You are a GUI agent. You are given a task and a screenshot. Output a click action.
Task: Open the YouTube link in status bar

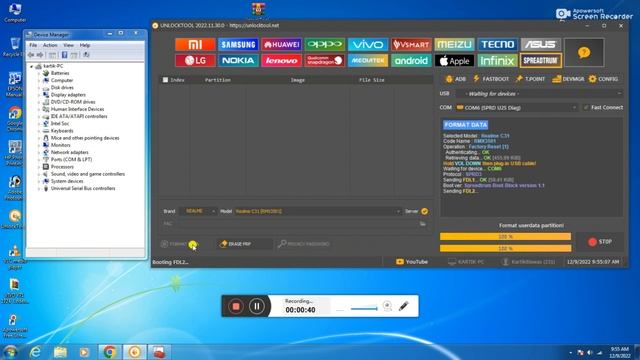[x=412, y=262]
